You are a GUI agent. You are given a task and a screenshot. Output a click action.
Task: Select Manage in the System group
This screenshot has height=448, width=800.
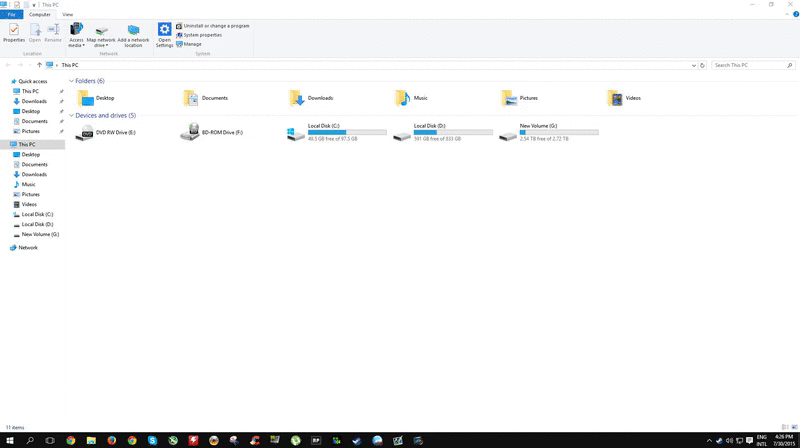(x=189, y=44)
